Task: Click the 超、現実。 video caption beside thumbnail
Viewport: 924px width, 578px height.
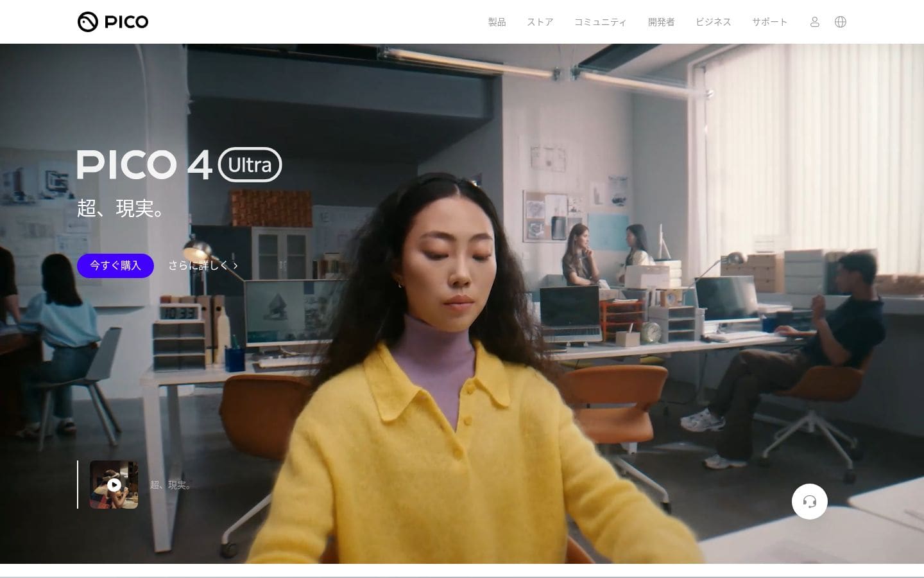Action: [x=171, y=485]
